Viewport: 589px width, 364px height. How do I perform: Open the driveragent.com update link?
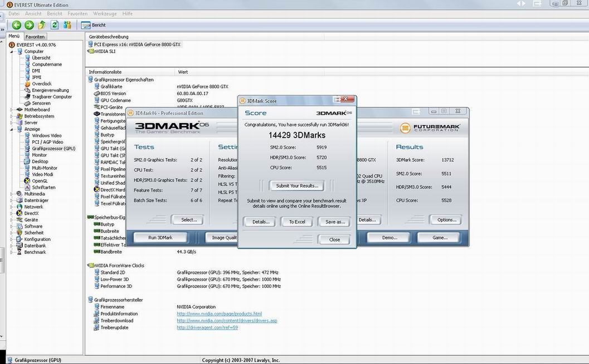coord(207,328)
